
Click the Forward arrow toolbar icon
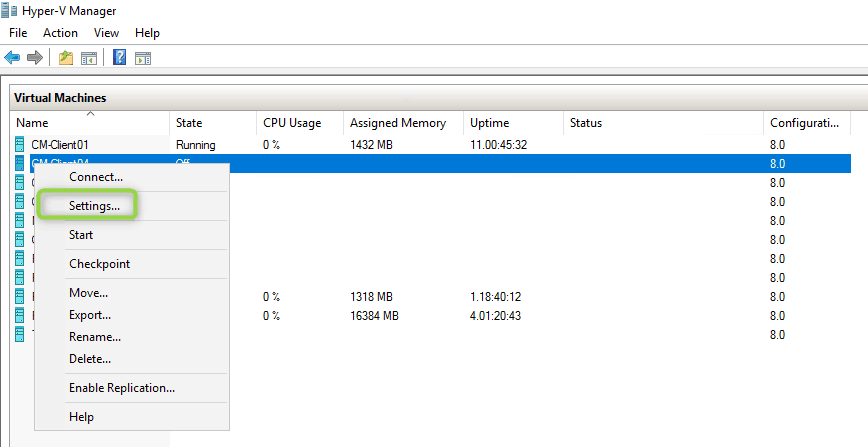click(35, 58)
